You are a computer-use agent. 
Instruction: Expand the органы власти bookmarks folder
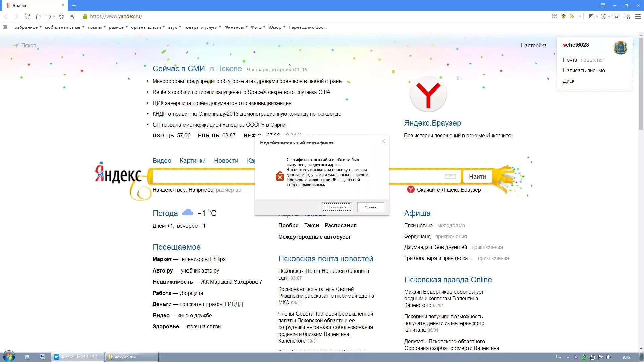(x=148, y=27)
